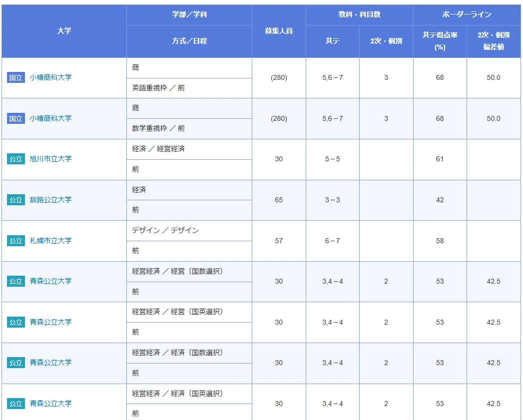This screenshot has height=420, width=523.
Task: Select 42.5 in 経済（国数選択）row
Action: point(494,363)
